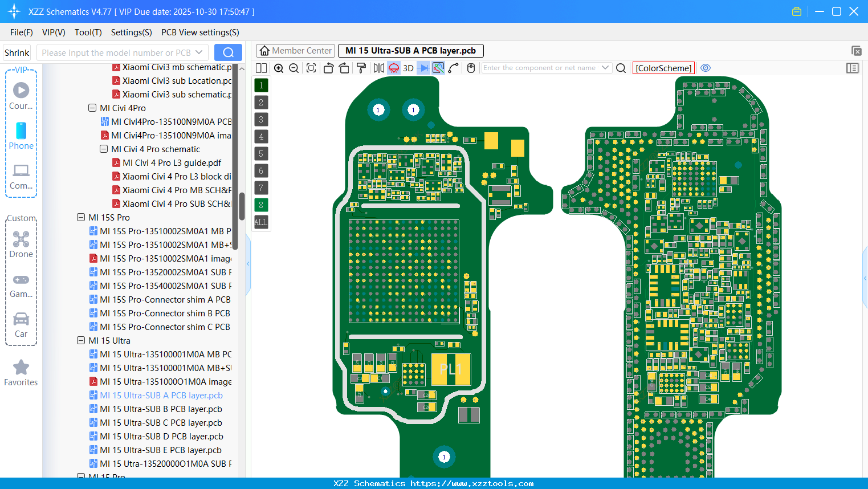The height and width of the screenshot is (489, 868).
Task: Rotate the PCB counterclockwise
Action: click(328, 68)
